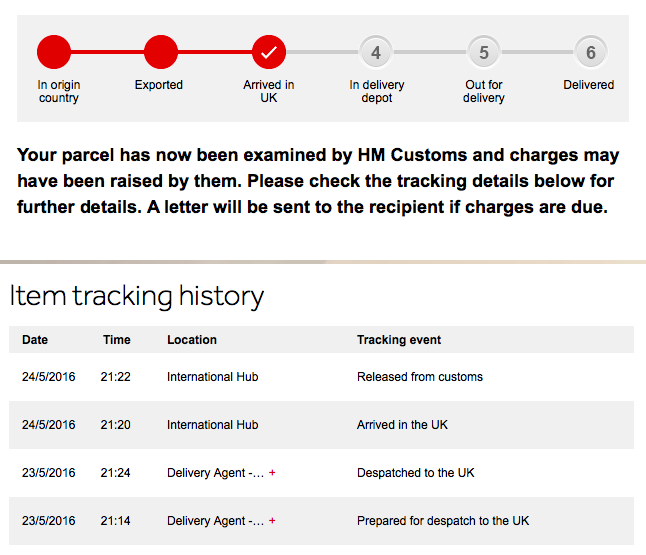This screenshot has height=555, width=646.
Task: Click step 6 'Delivered' circle
Action: [590, 52]
